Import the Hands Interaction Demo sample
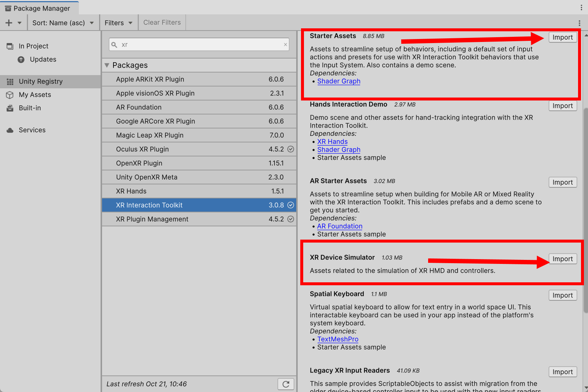 point(563,106)
